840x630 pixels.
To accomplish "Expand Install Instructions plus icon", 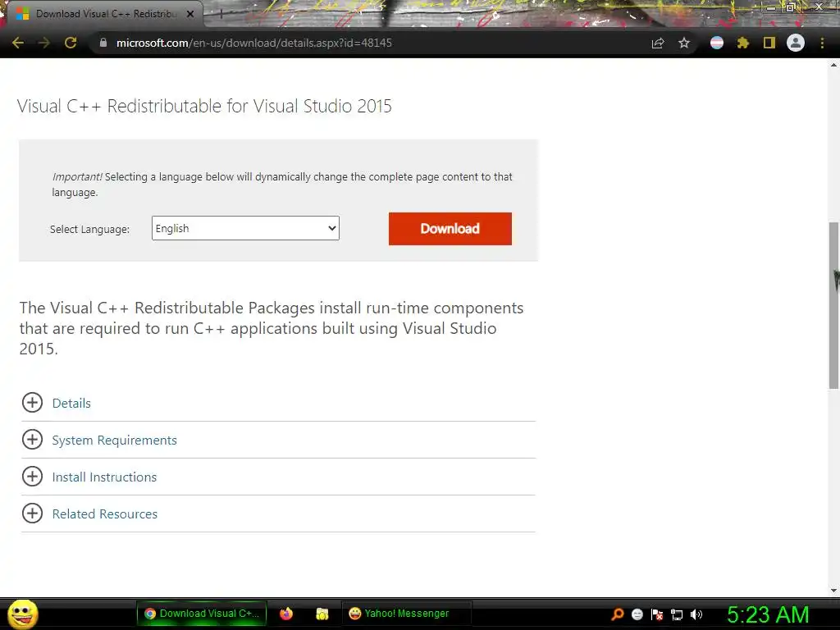I will (32, 477).
